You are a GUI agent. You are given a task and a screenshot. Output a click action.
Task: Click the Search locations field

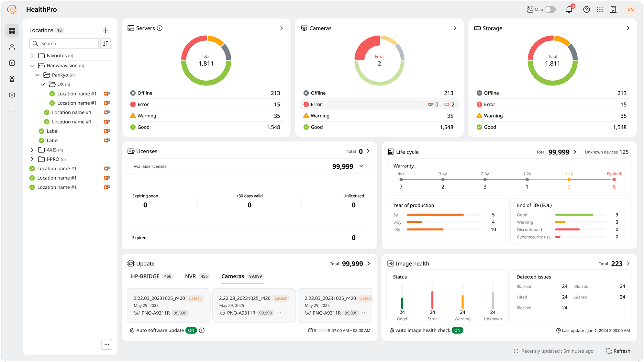pyautogui.click(x=64, y=43)
